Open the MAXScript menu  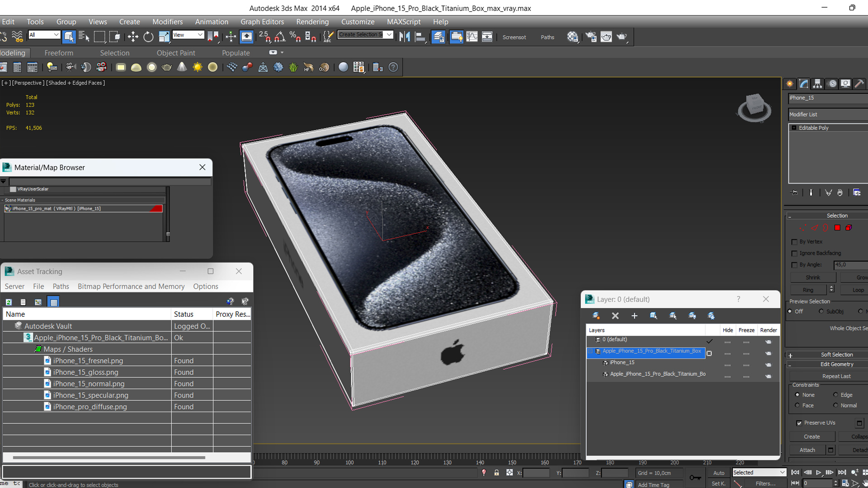tap(404, 22)
